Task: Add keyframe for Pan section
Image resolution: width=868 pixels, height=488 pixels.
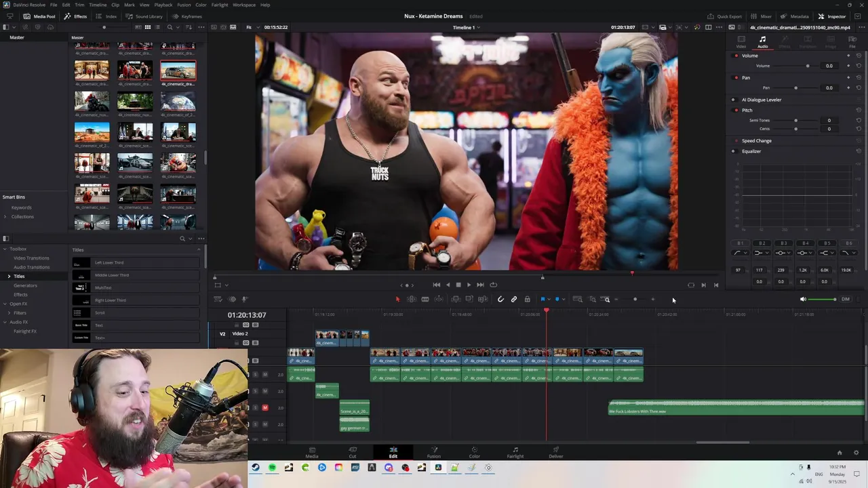Action: pos(848,77)
